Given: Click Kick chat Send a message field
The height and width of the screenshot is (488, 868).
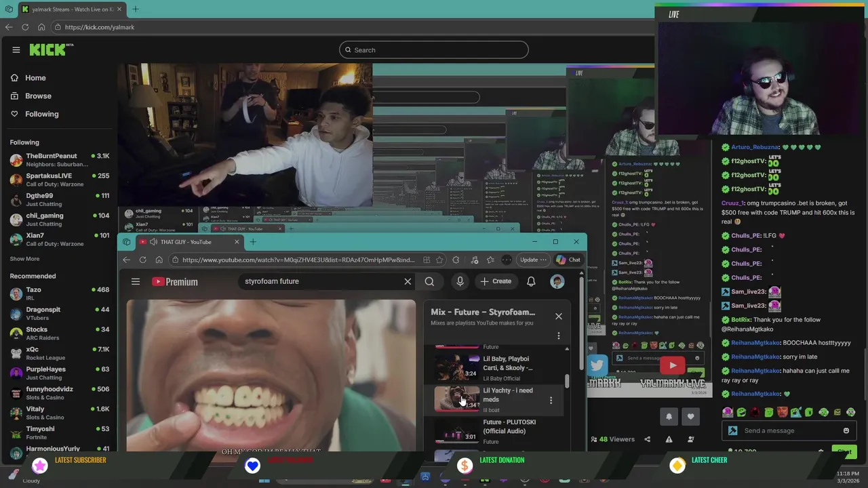Looking at the screenshot, I should (789, 430).
